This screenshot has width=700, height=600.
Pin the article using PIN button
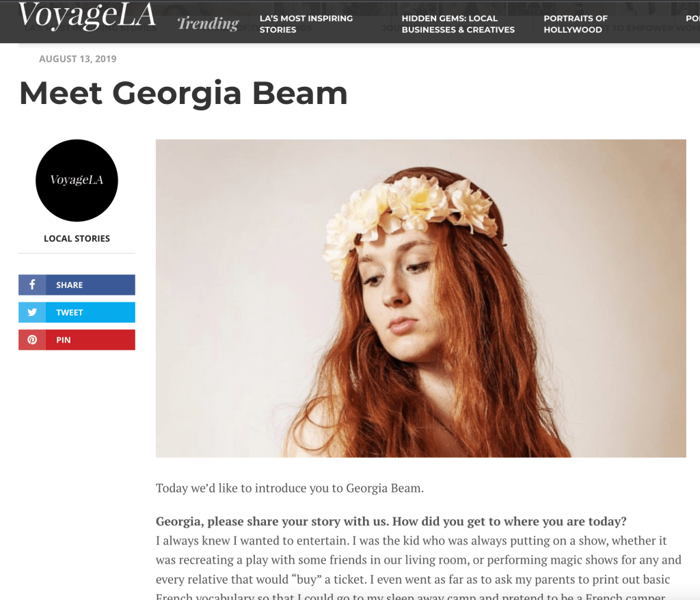[x=77, y=340]
